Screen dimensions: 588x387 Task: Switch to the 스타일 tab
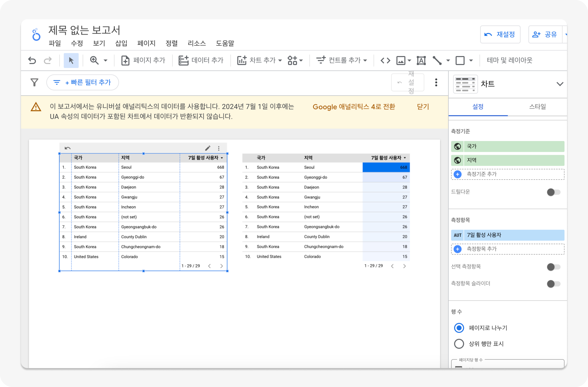tap(537, 107)
